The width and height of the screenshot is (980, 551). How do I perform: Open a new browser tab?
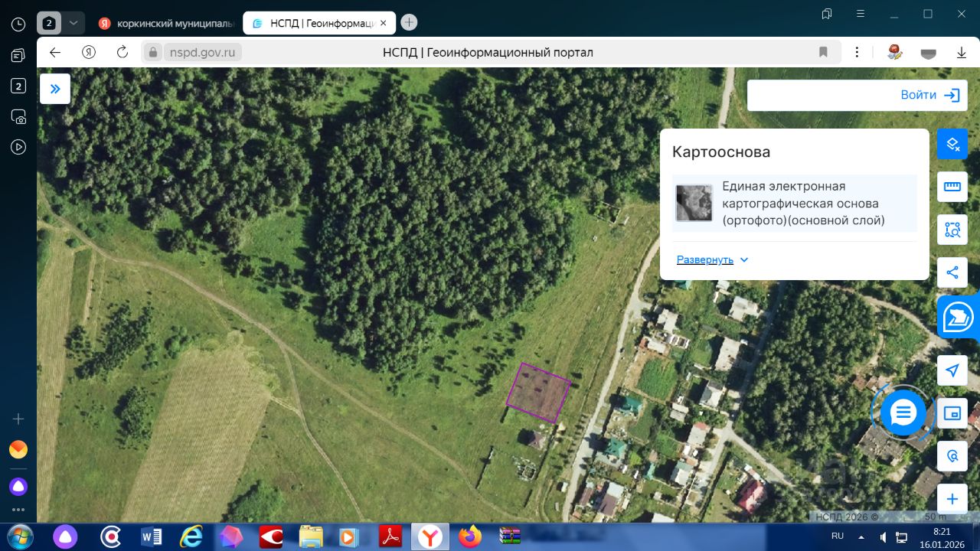point(410,23)
